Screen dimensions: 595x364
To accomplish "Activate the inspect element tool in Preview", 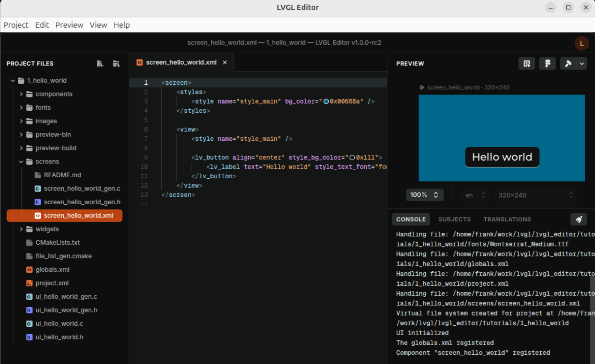I will tap(527, 64).
